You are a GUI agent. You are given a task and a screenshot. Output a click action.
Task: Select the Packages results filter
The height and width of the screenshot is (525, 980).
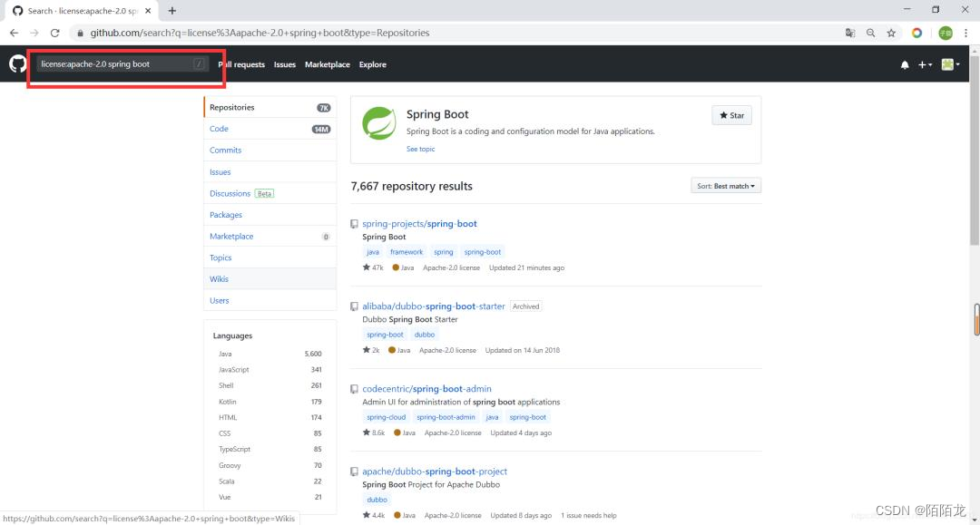pos(270,215)
